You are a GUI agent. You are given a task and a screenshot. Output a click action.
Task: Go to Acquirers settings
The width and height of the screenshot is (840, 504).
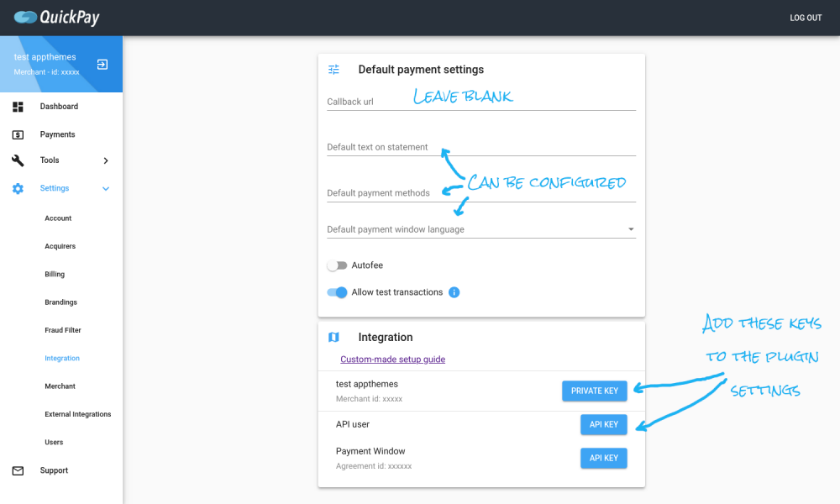click(60, 246)
